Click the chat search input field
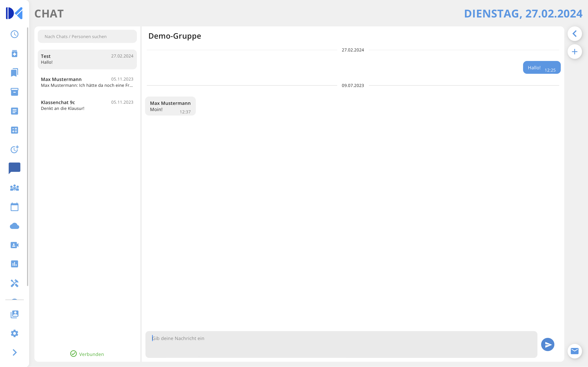The height and width of the screenshot is (367, 588). 87,37
